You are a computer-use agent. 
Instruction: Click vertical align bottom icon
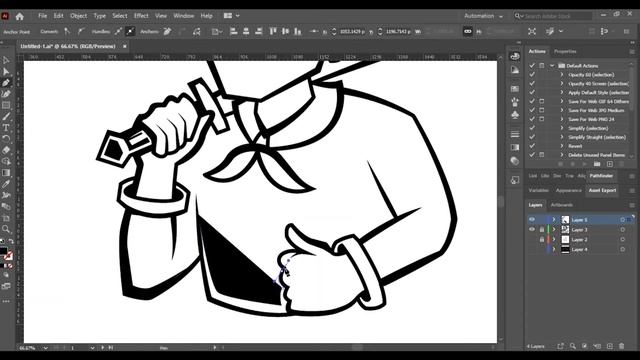[x=298, y=31]
